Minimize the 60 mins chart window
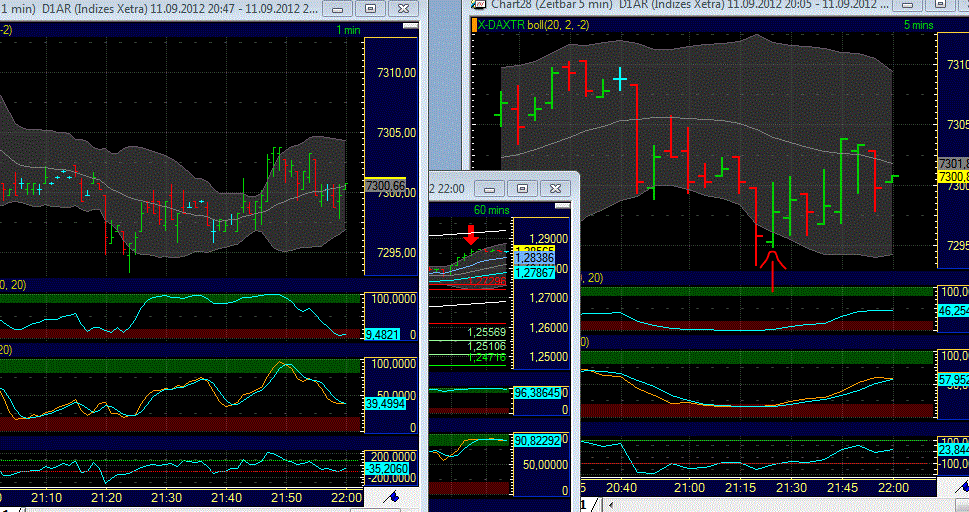 click(489, 189)
